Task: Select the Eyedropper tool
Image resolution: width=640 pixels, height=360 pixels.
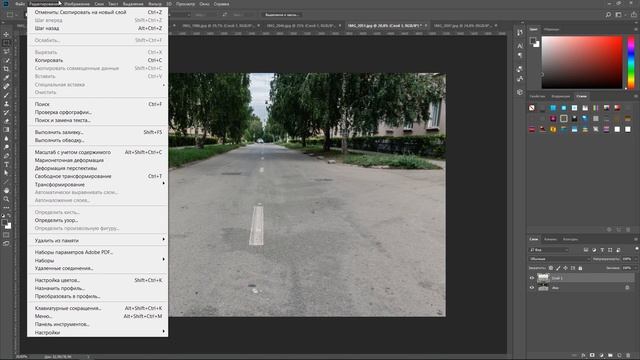Action: click(x=6, y=78)
